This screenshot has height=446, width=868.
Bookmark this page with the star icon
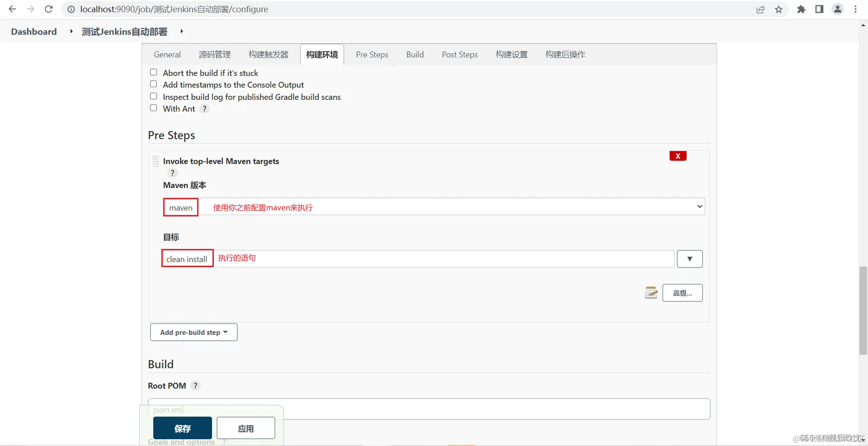click(x=778, y=9)
